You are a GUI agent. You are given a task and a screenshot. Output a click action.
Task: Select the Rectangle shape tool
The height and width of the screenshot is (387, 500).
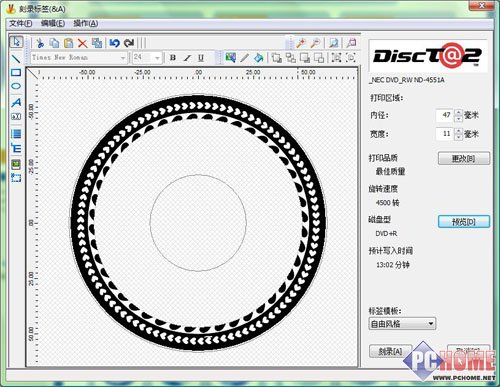[16, 73]
